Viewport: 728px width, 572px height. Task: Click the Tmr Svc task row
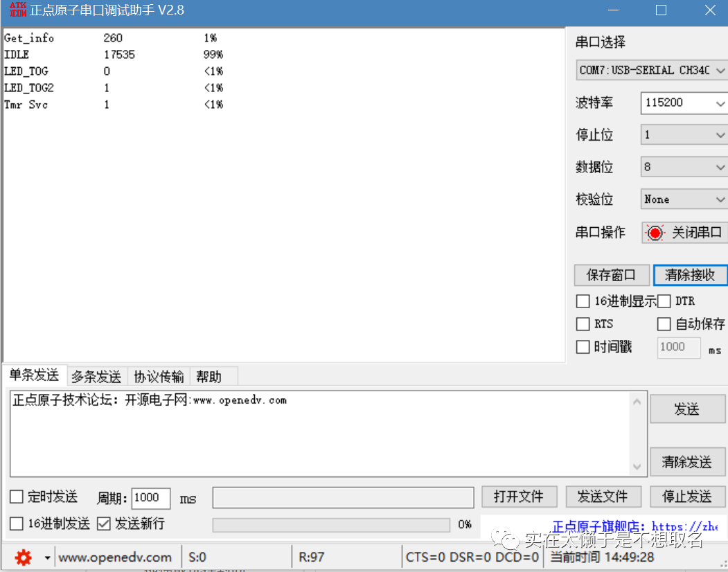114,105
